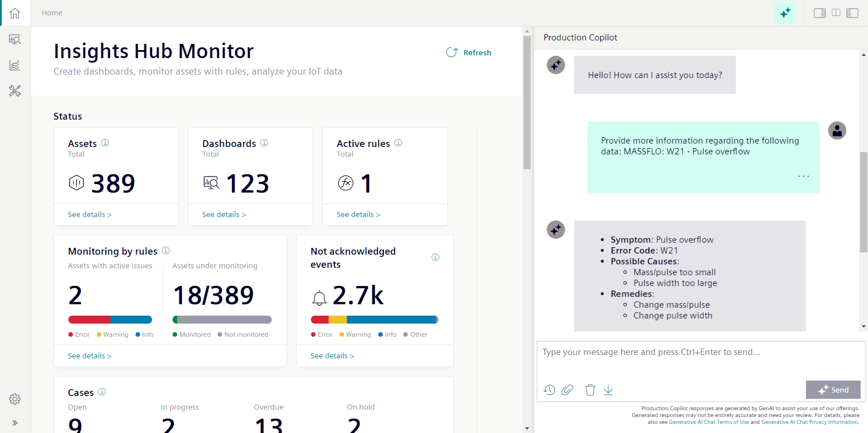Click main dashboard vertical scrollbar thumb
The image size is (868, 433).
coord(527,103)
